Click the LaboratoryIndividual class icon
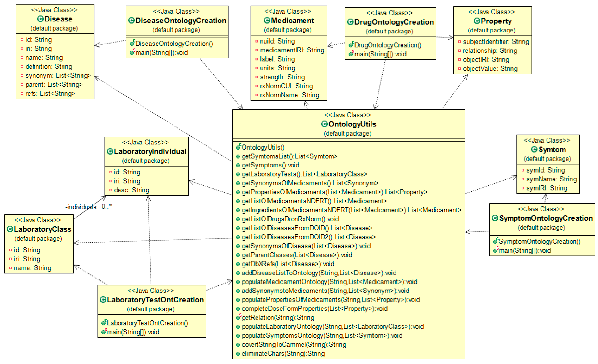This screenshot has height=364, width=598. [110, 151]
